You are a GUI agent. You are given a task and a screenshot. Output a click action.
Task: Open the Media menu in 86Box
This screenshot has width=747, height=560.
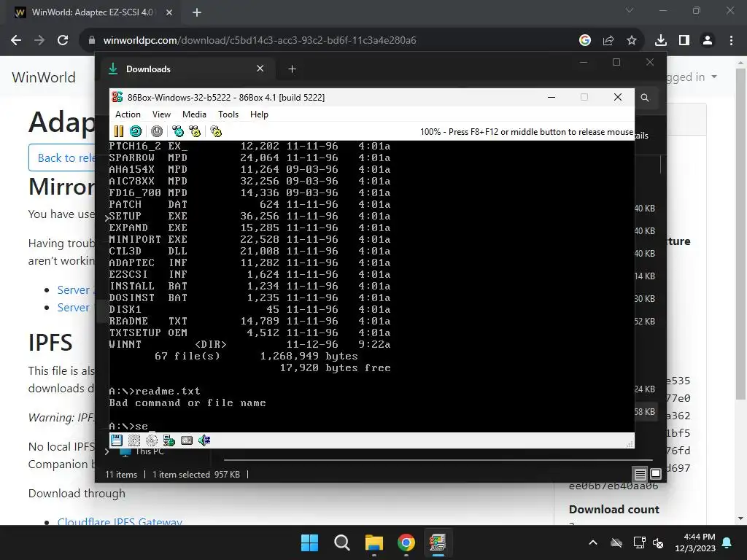[194, 114]
